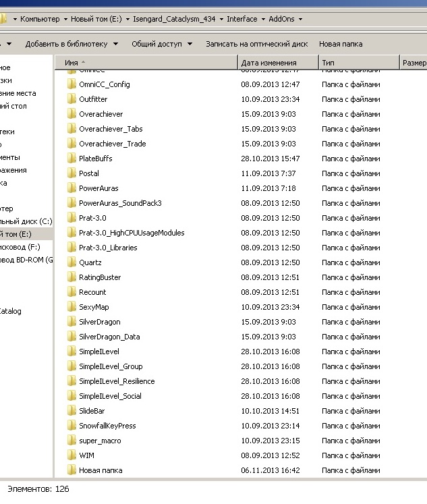Sort by the Имя column header
427x504 pixels.
click(x=146, y=63)
